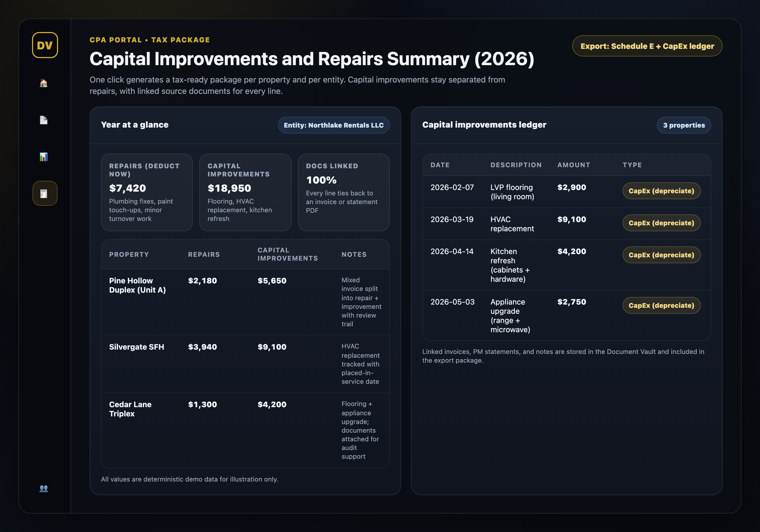Screen dimensions: 760x532
Task: Click the PROPERTY column header
Action: pos(129,255)
